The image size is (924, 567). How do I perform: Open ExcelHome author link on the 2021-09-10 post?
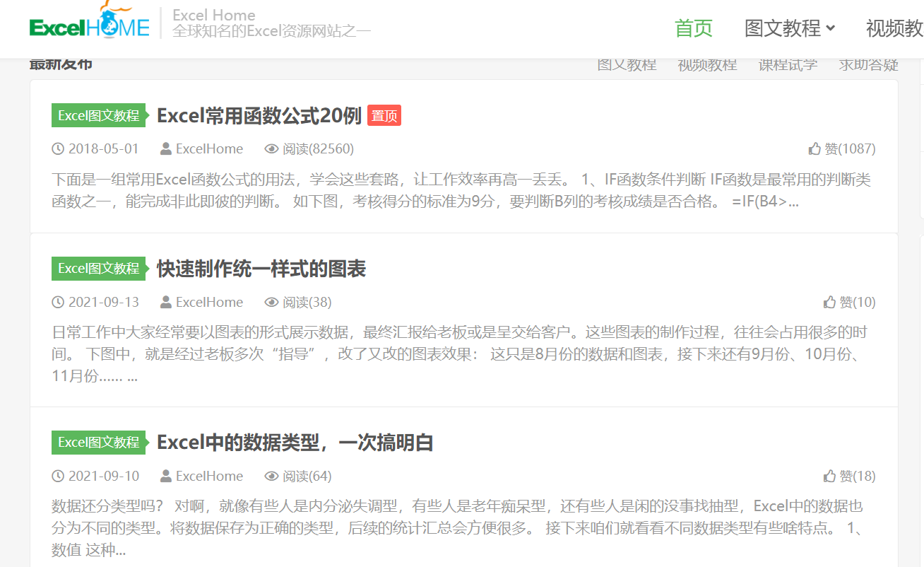209,476
